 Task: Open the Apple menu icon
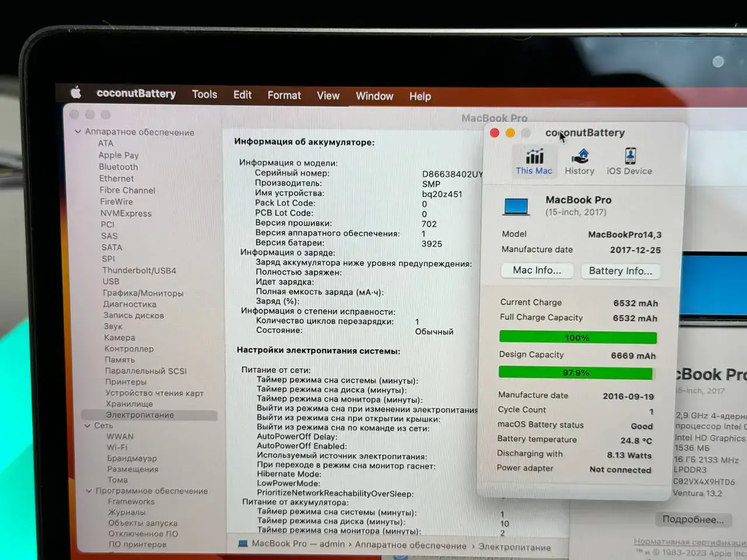[x=76, y=92]
